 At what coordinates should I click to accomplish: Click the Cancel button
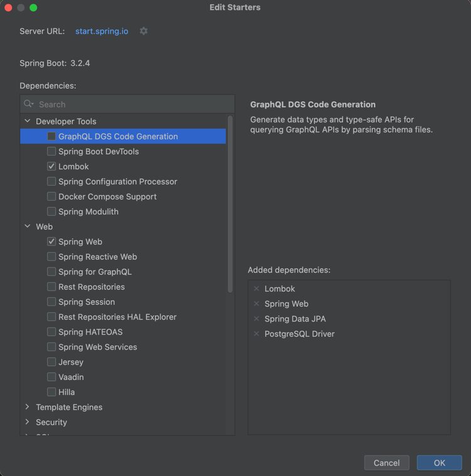pyautogui.click(x=386, y=463)
